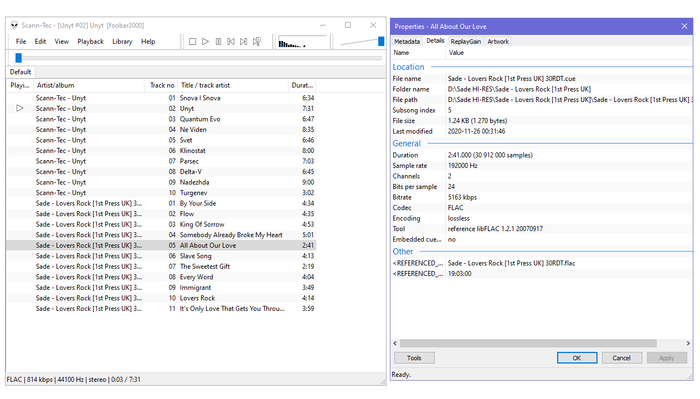
Task: Click the Sample rate value 192000 Hz
Action: pos(462,166)
